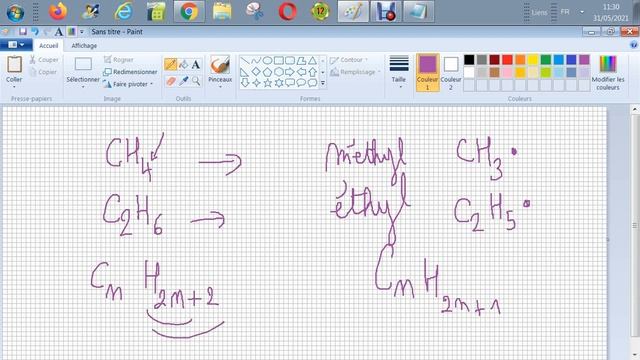The height and width of the screenshot is (360, 640).
Task: Choose the straight line shape
Action: 245,61
